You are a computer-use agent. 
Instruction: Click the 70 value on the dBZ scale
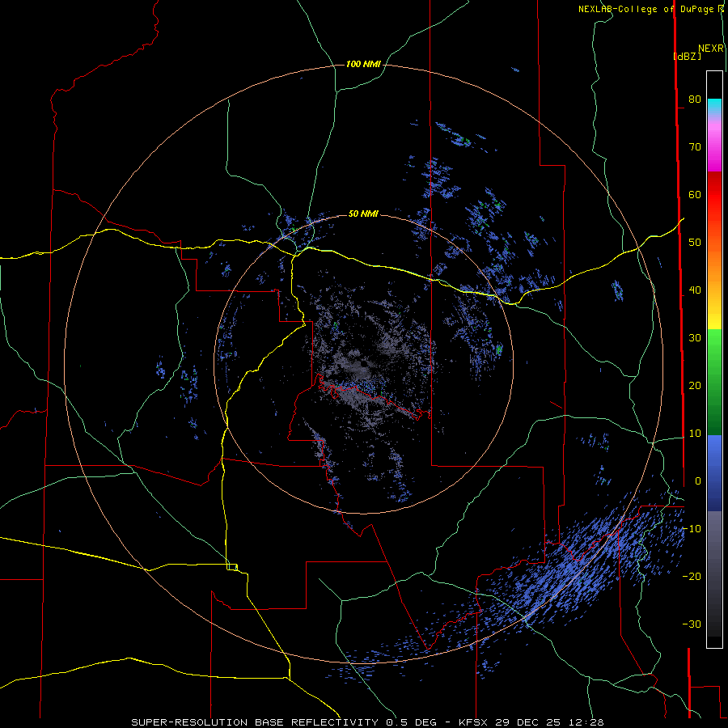coord(695,146)
